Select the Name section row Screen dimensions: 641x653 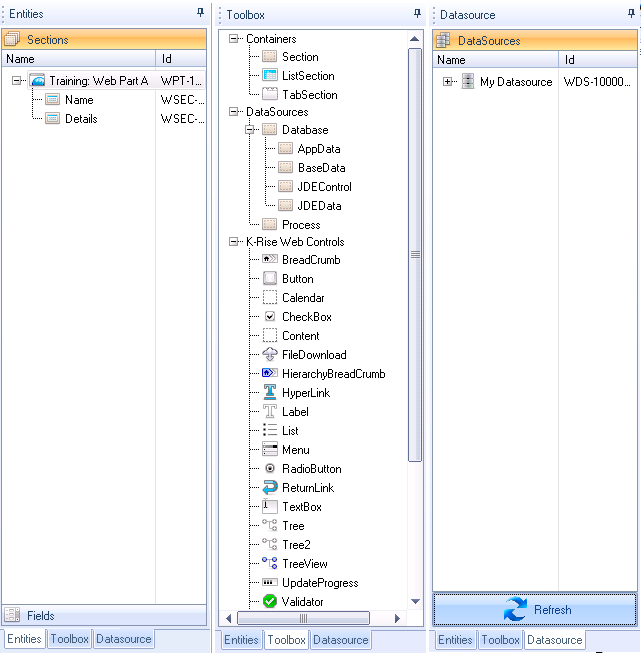tap(104, 100)
